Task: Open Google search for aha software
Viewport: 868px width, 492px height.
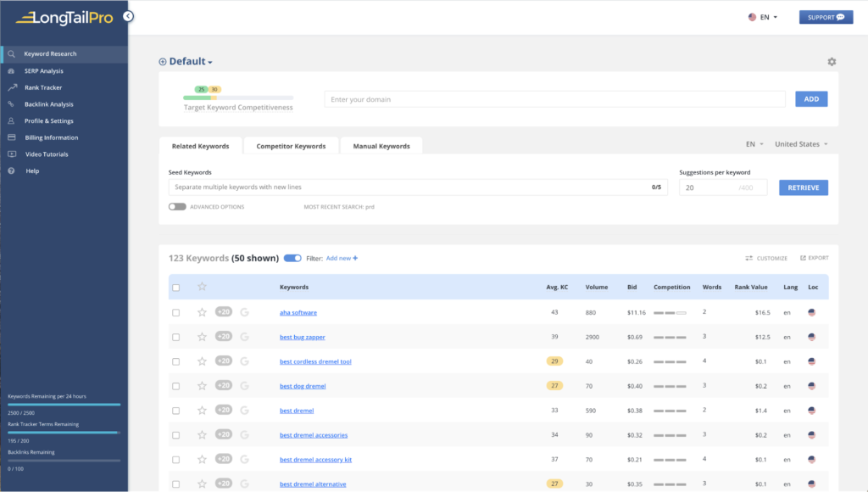Action: 245,312
